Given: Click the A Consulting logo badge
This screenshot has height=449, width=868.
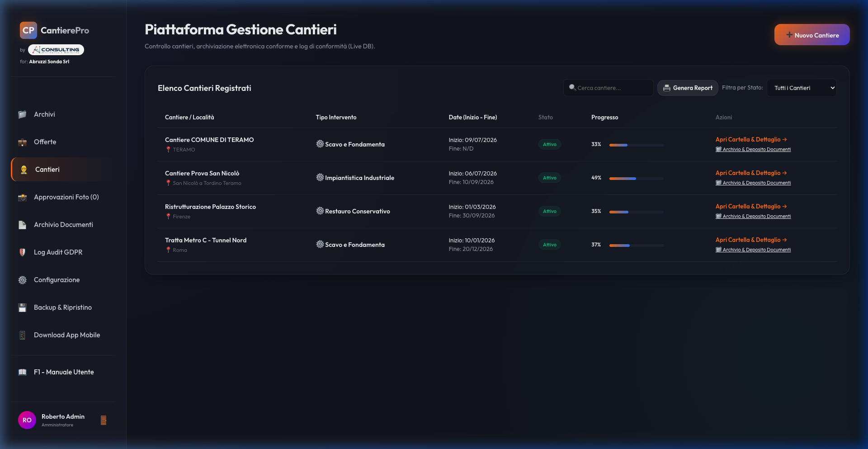Looking at the screenshot, I should pos(56,50).
